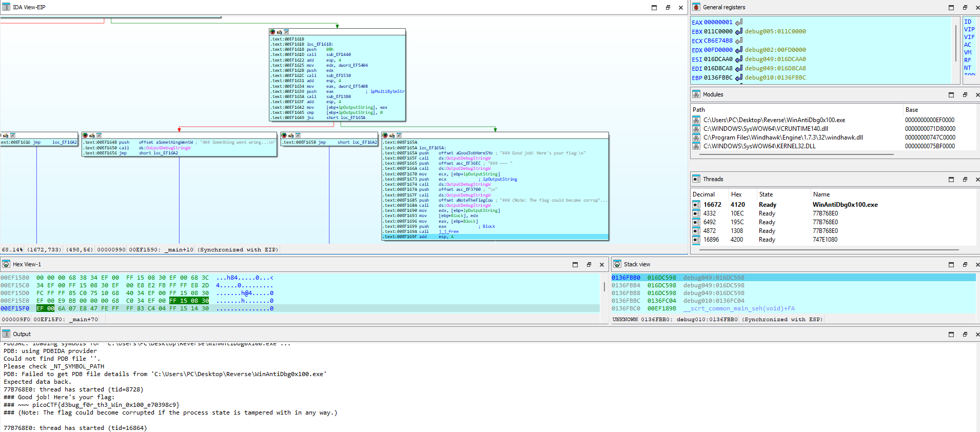Follow the jump arrow beside EBP register value
980x432 pixels.
pos(739,77)
